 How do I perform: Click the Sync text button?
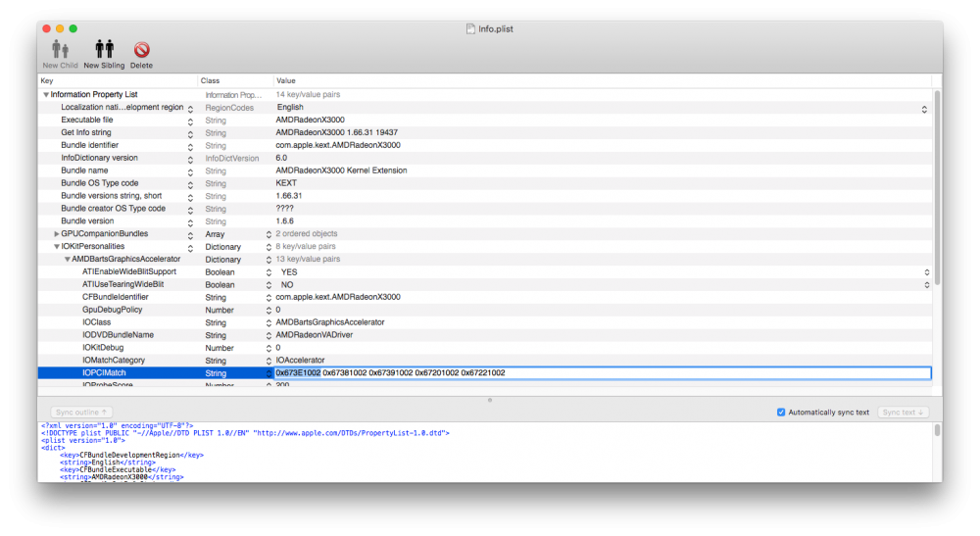[x=904, y=413]
